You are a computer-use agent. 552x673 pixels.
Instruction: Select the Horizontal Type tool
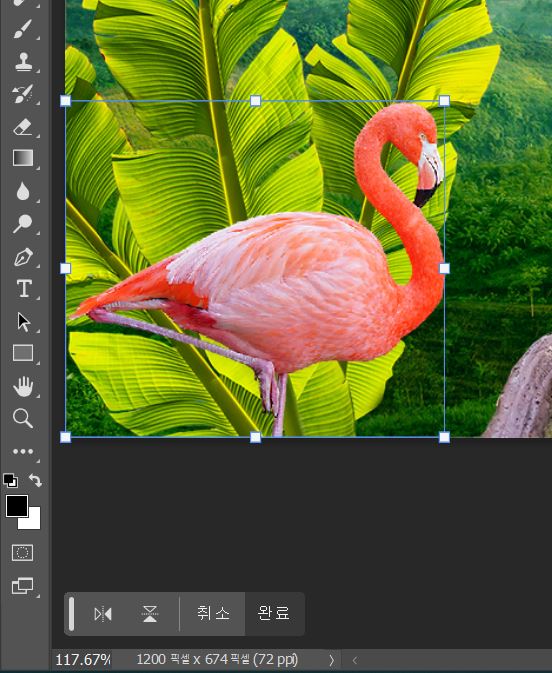tap(24, 288)
